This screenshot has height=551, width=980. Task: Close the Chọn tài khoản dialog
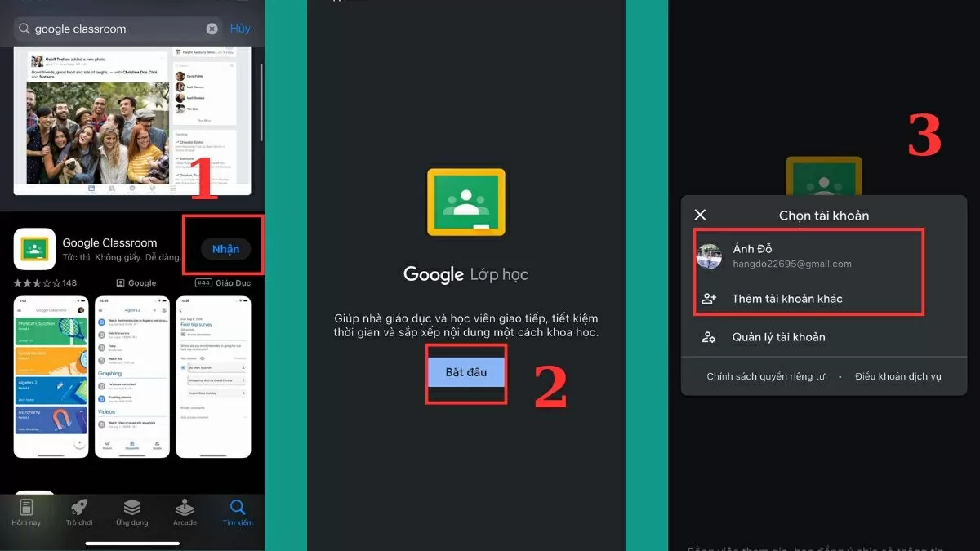click(700, 215)
